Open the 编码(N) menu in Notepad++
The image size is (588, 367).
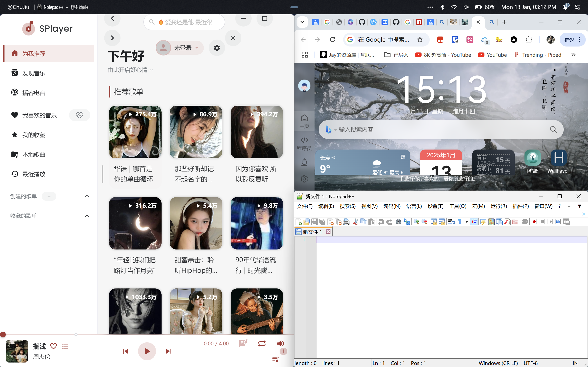point(392,206)
